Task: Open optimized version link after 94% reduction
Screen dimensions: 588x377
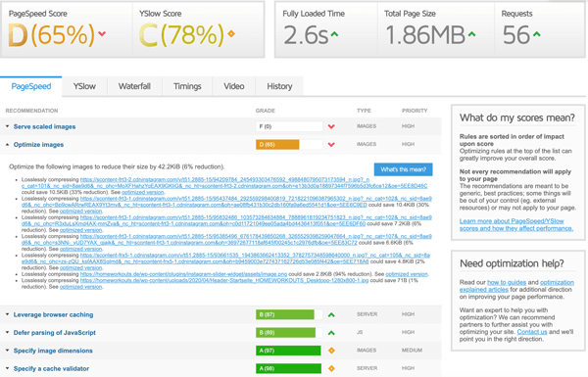Action: coord(407,274)
